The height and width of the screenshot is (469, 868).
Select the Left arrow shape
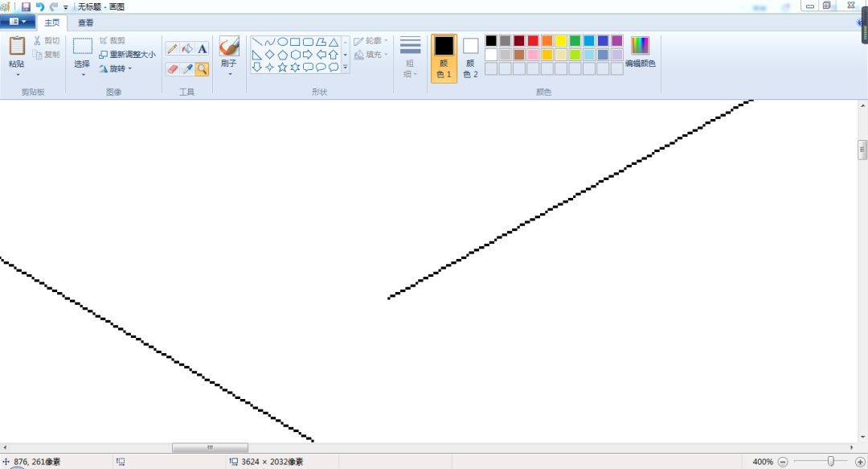(321, 55)
